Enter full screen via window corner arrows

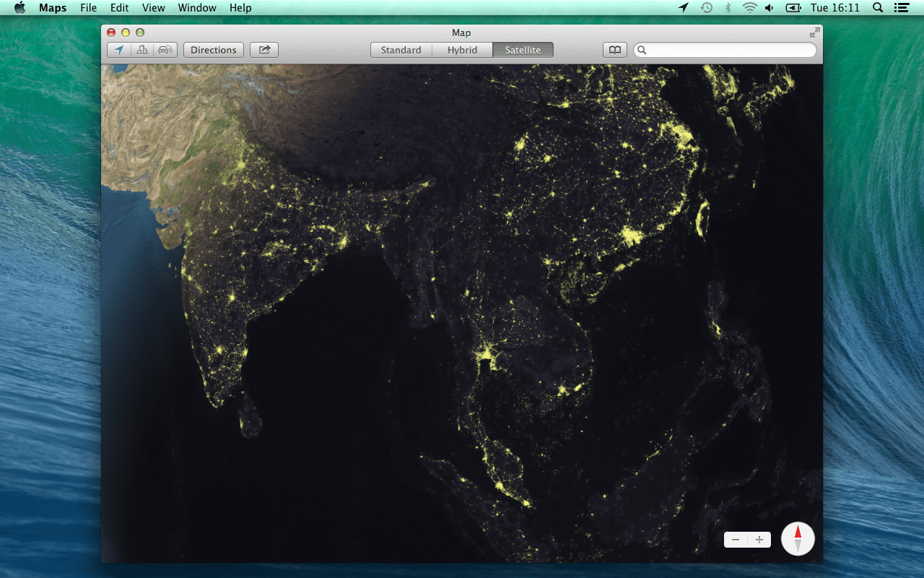click(x=814, y=33)
